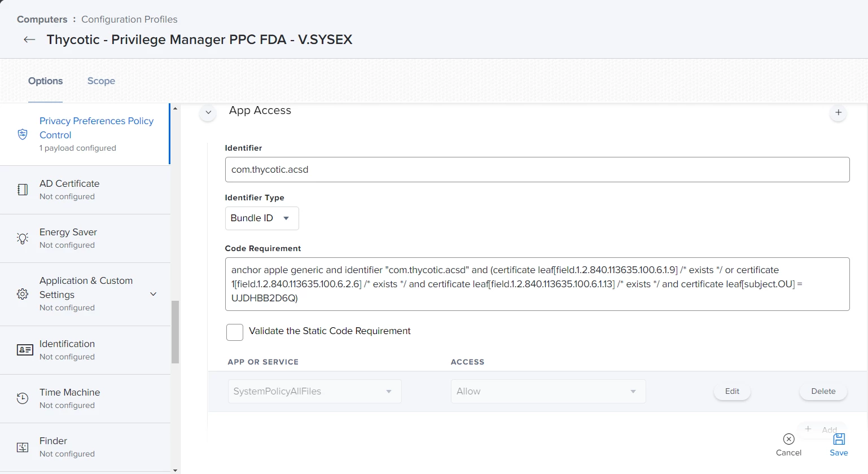Click the Computers breadcrumb link
This screenshot has height=474, width=868.
coord(42,19)
